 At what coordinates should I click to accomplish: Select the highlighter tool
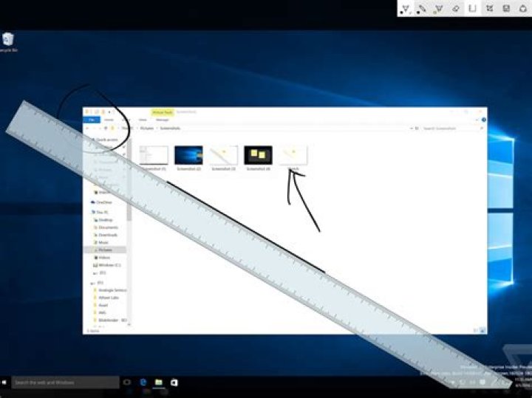(x=439, y=9)
